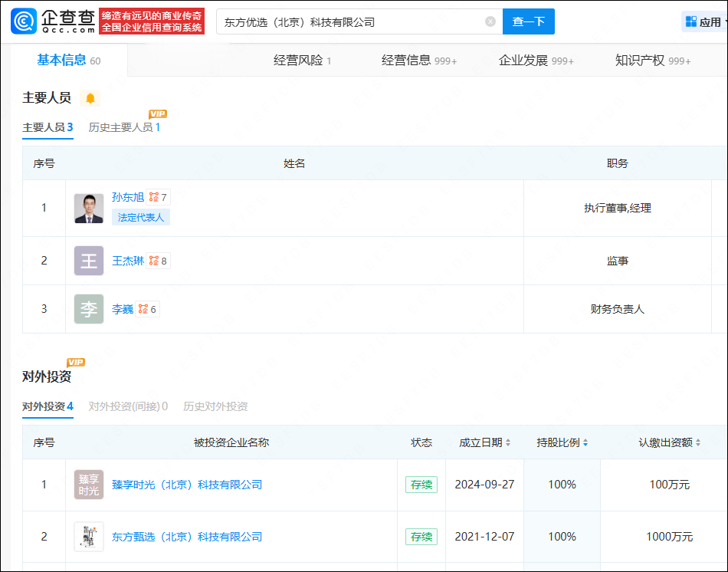
Task: Sort investments by 持股比例
Action: [x=585, y=442]
